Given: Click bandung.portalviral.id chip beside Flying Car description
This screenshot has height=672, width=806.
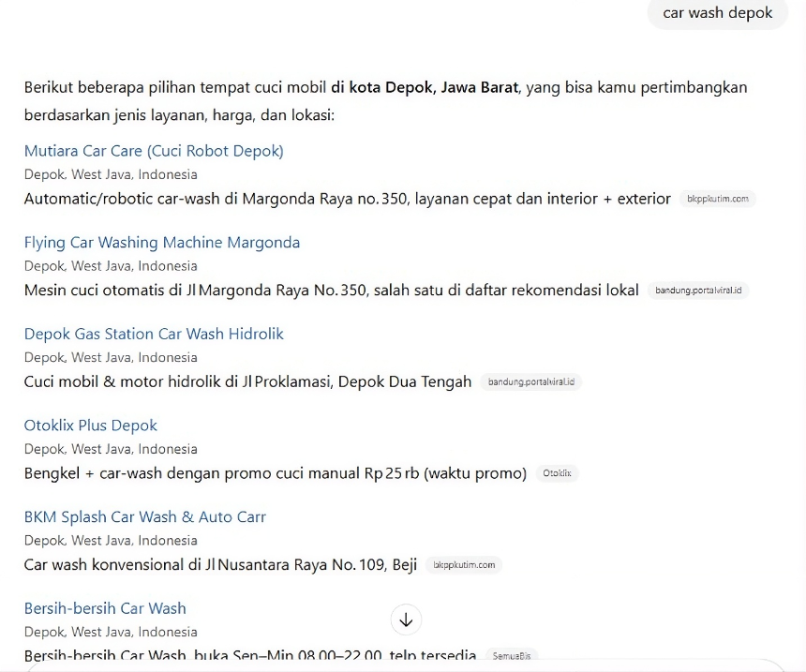Looking at the screenshot, I should click(x=698, y=291).
